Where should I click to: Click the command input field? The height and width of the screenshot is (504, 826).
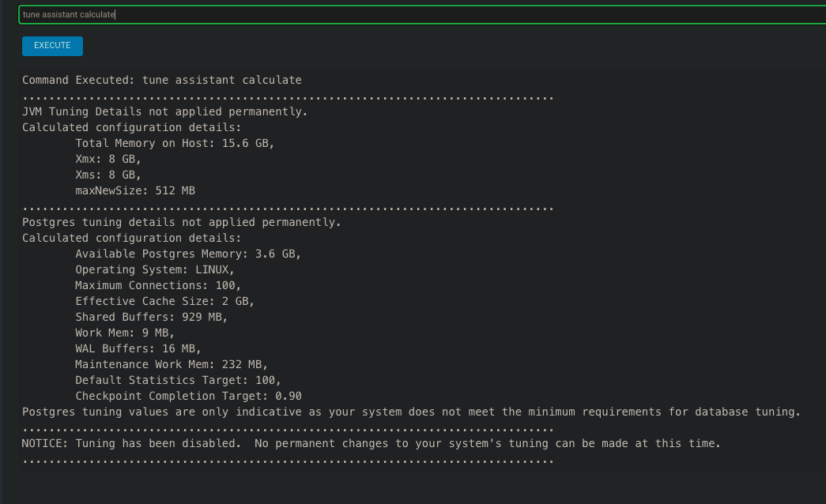tap(419, 14)
